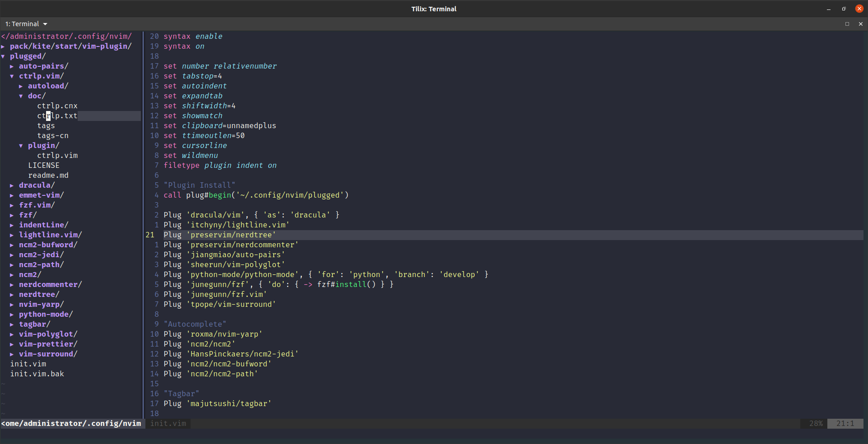Select the init.vim.bak file

coord(37,374)
